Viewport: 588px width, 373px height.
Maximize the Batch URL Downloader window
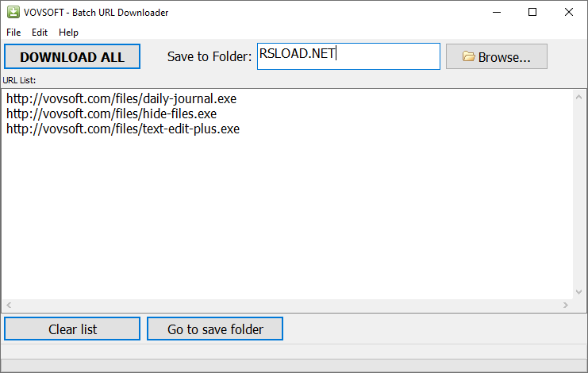click(x=532, y=12)
